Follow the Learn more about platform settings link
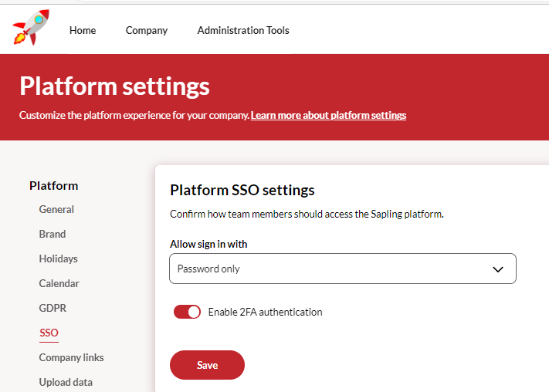Image resolution: width=549 pixels, height=392 pixels. [x=328, y=115]
